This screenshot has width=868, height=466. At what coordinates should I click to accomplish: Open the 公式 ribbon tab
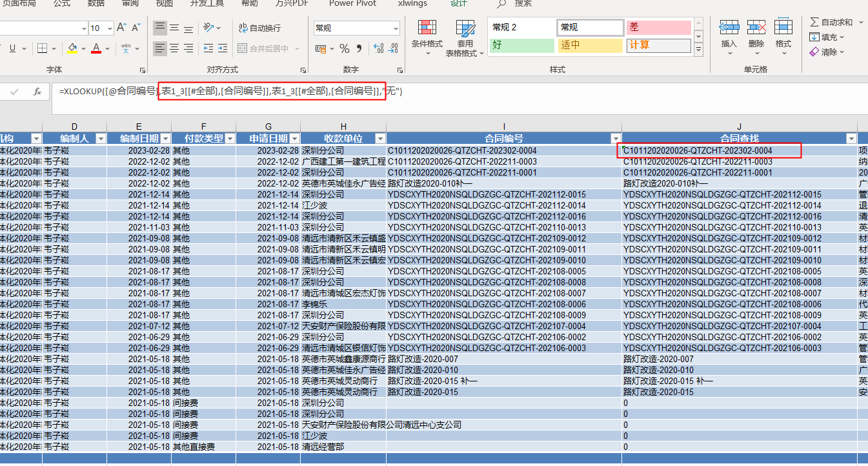(62, 3)
